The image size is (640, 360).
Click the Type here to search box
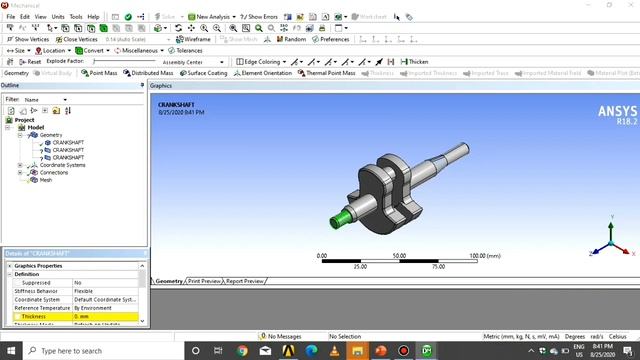pos(103,351)
